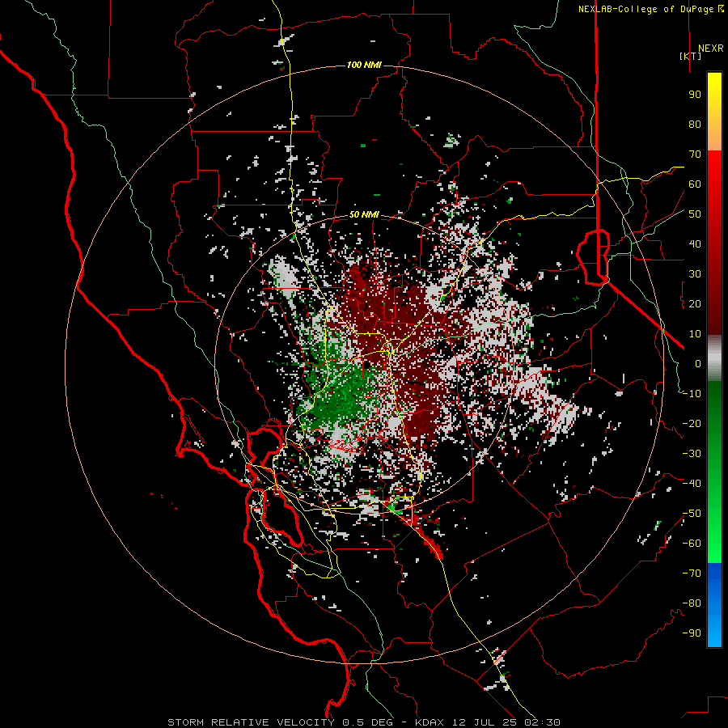Click the -60 value on the velocity scale
Viewport: 728px width, 728px height.
tap(692, 544)
